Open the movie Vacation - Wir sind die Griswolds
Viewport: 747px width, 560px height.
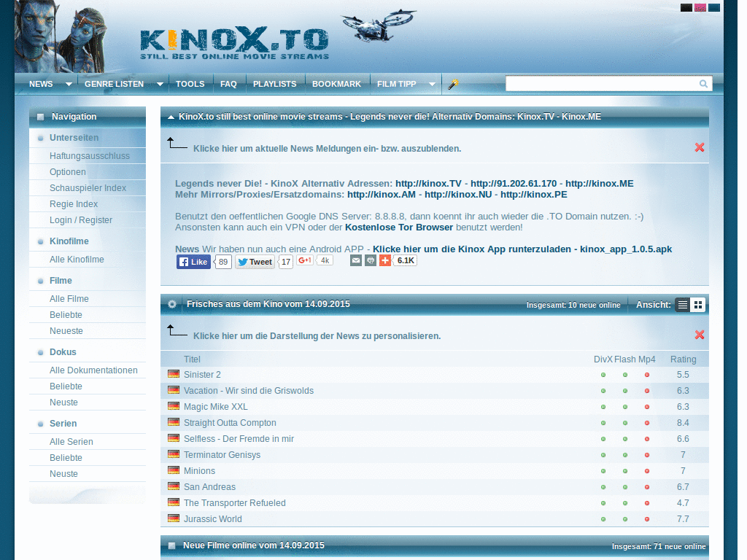click(249, 391)
